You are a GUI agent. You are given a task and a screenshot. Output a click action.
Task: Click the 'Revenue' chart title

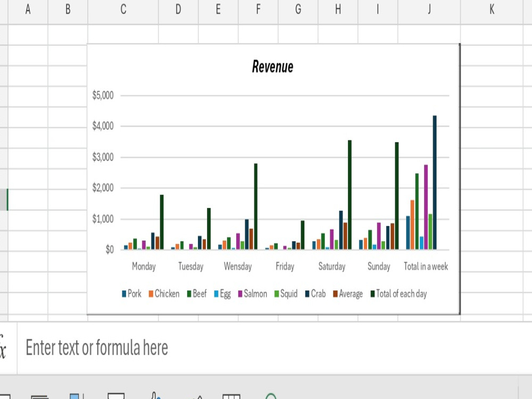point(272,66)
